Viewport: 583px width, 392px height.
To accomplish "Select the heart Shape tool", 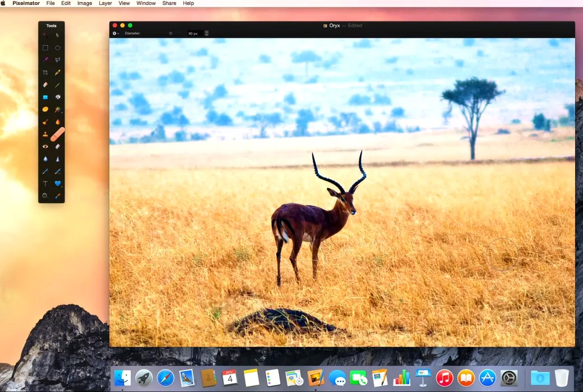I will 57,183.
